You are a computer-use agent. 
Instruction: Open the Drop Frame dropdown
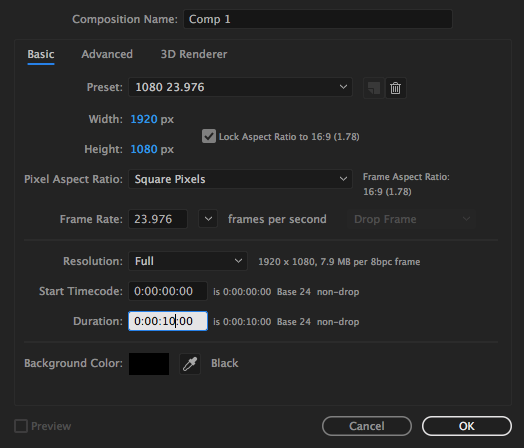[411, 219]
